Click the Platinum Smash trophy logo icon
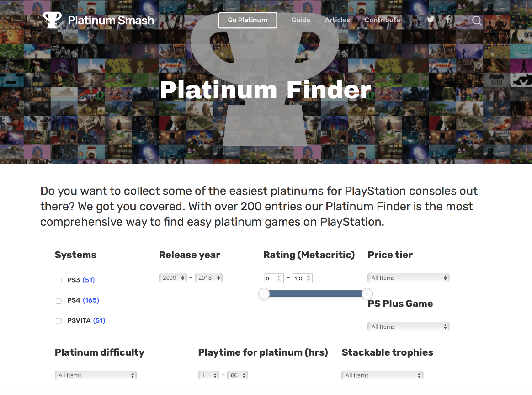This screenshot has height=395, width=532. [x=53, y=20]
